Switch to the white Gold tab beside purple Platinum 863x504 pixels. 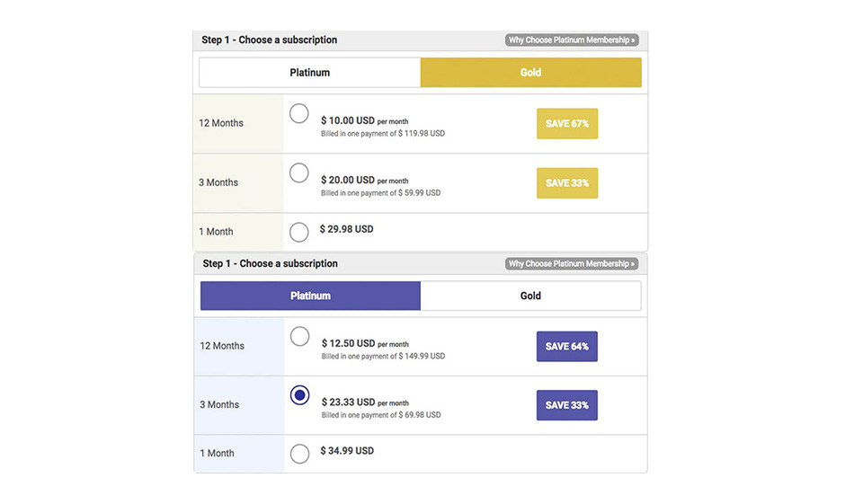(x=530, y=296)
